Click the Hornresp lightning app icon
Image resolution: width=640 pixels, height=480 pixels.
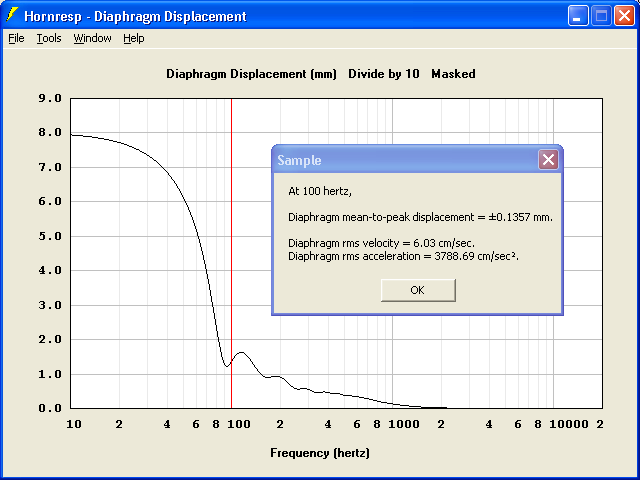pyautogui.click(x=12, y=16)
